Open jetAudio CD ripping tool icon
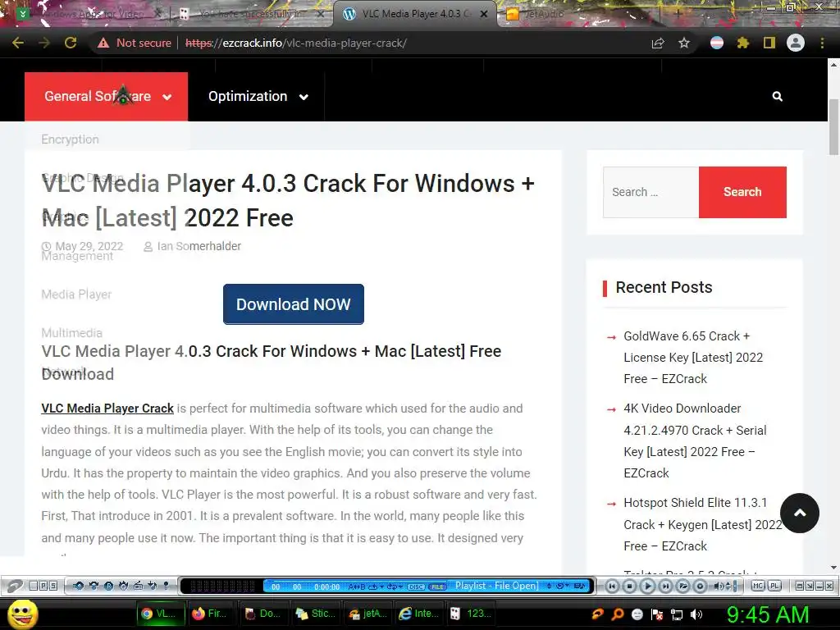The image size is (840, 630). (x=78, y=586)
